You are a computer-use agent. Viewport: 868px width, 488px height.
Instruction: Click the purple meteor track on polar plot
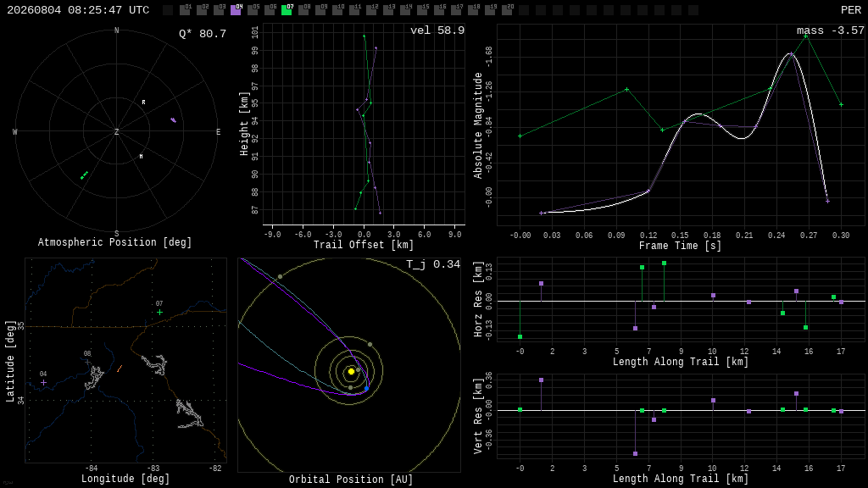tap(173, 120)
